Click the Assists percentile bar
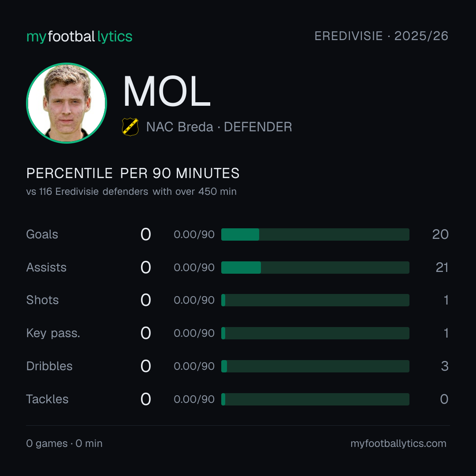Screen dimensions: 476x476 click(x=315, y=268)
